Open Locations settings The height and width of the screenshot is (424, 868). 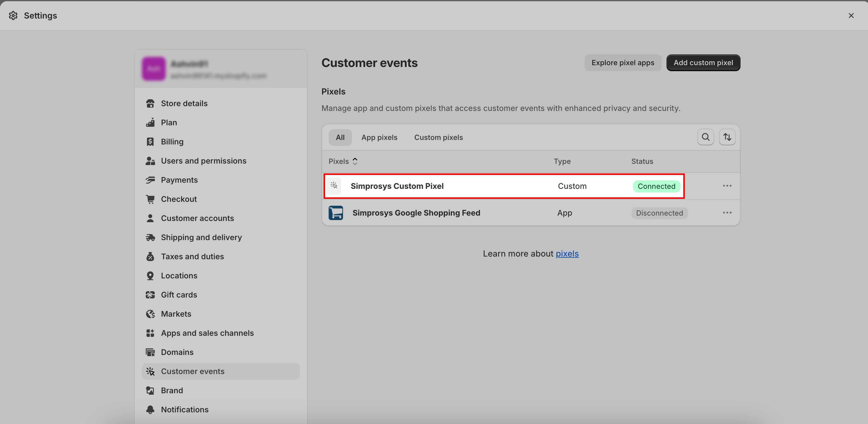coord(221,276)
